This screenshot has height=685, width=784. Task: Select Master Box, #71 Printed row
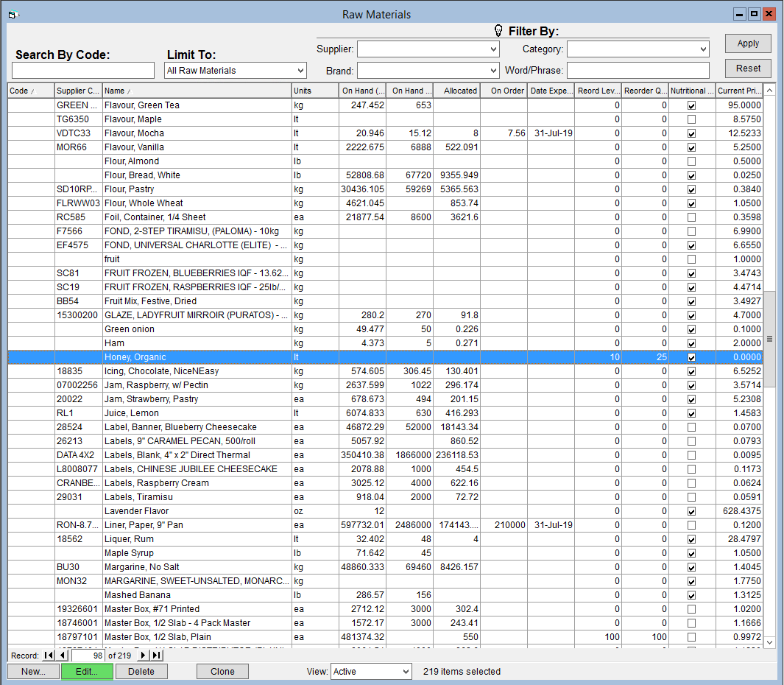tap(385, 609)
